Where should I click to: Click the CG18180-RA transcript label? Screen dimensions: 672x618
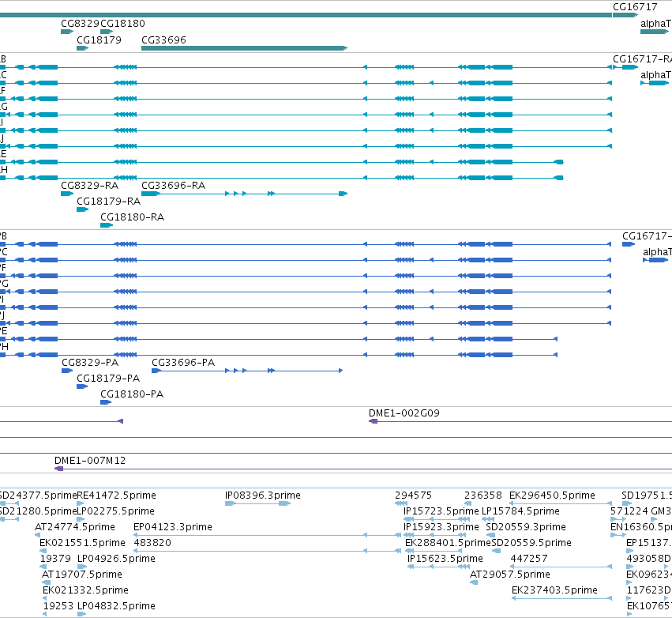click(133, 217)
